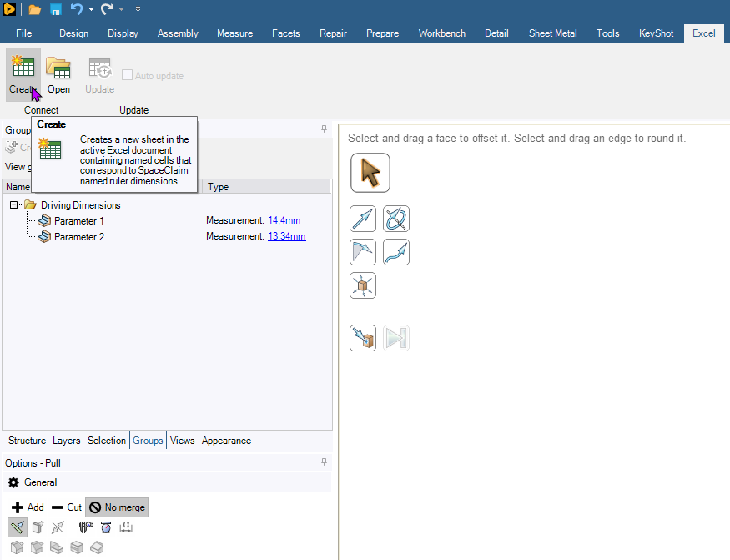Image resolution: width=730 pixels, height=560 pixels.
Task: Click the second grayed chamfered-block option icon
Action: click(x=37, y=547)
